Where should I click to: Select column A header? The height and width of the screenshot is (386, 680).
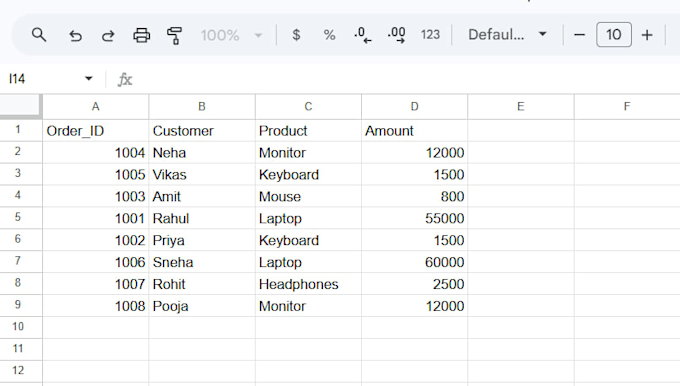pos(95,107)
